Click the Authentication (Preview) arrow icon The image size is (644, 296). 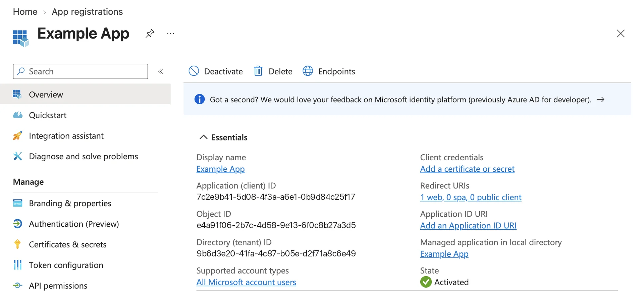point(17,224)
